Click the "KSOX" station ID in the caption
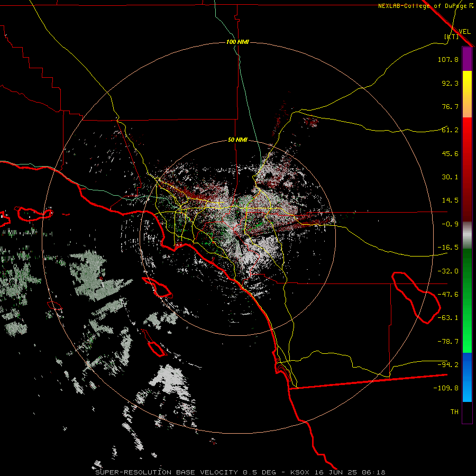 point(300,472)
